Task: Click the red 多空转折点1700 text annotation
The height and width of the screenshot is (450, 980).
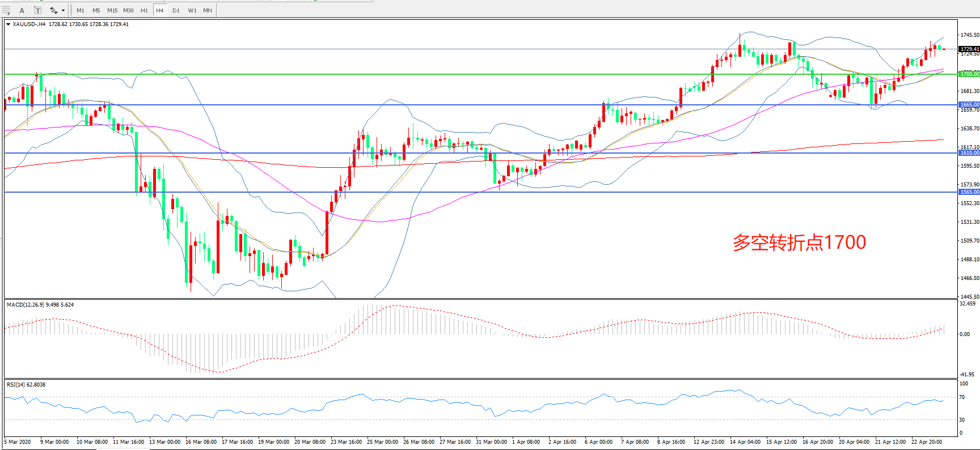Action: point(799,243)
